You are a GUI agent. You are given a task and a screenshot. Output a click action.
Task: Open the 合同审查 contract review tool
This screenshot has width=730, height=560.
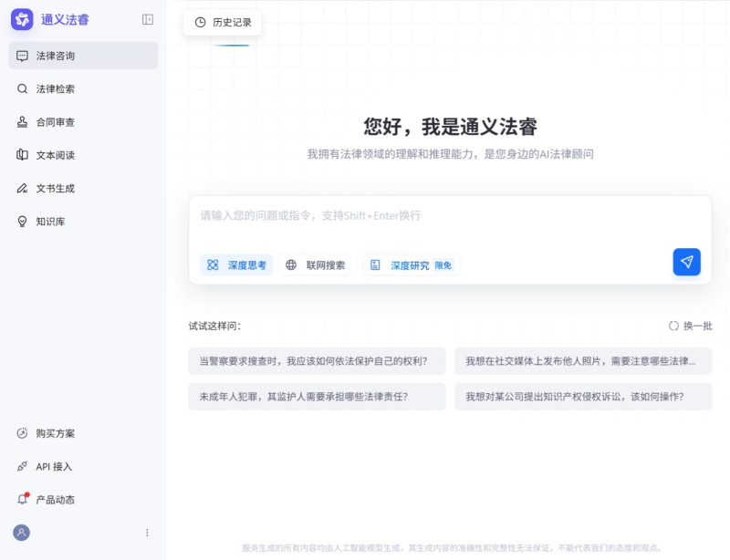tap(55, 121)
